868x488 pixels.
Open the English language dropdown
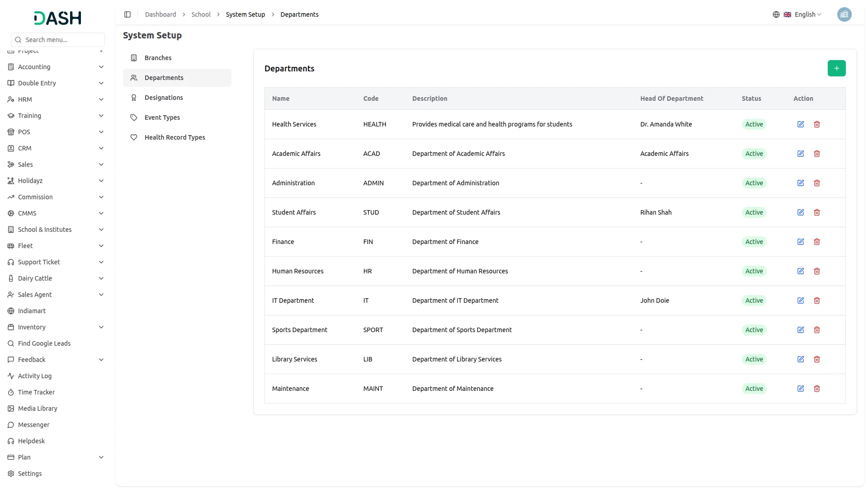click(807, 14)
